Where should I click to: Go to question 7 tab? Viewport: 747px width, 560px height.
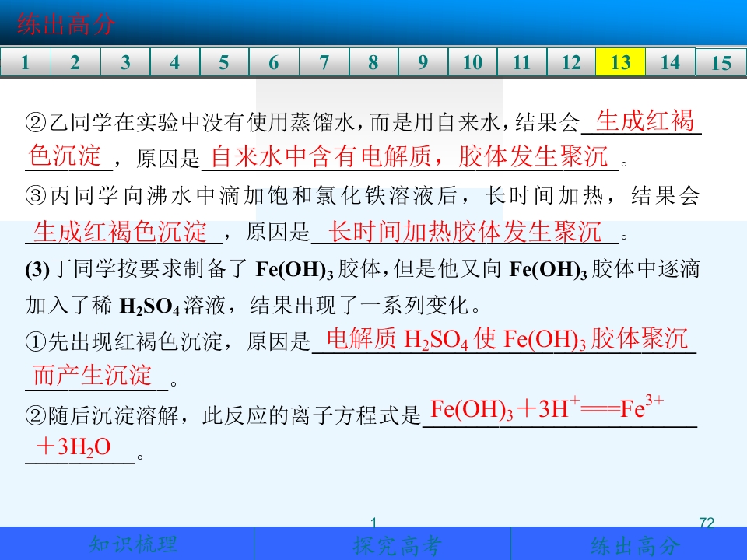(324, 62)
